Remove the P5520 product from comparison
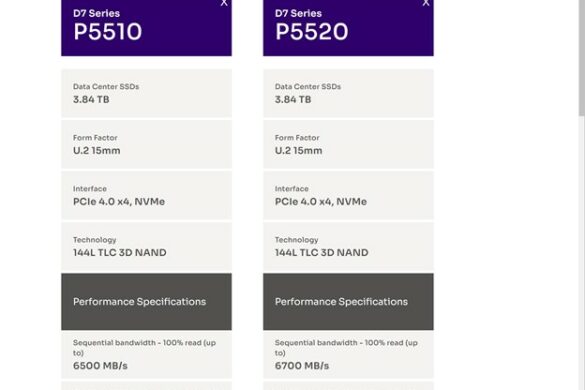The height and width of the screenshot is (390, 585). (426, 3)
